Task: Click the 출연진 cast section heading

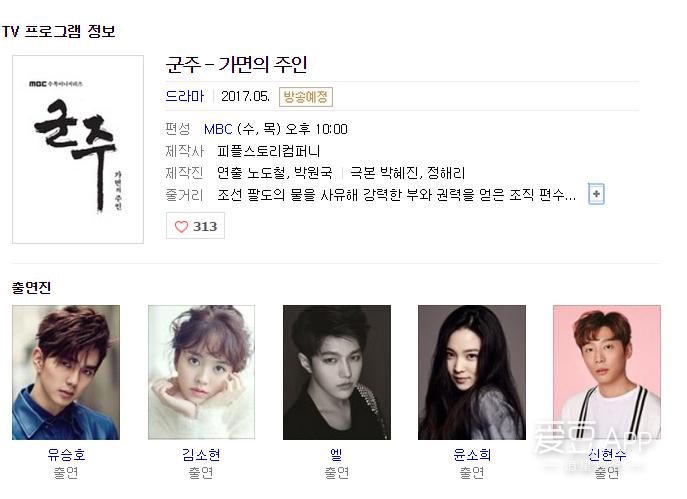Action: (x=32, y=287)
